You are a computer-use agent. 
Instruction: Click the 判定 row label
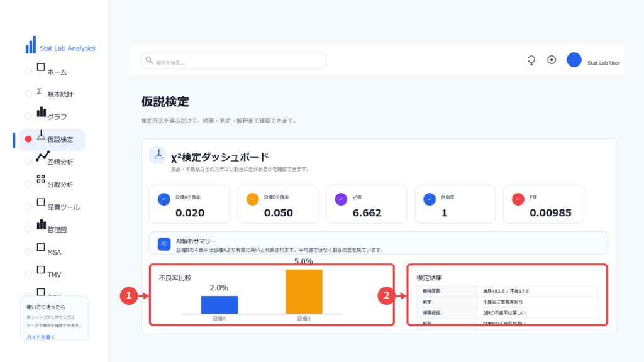427,302
